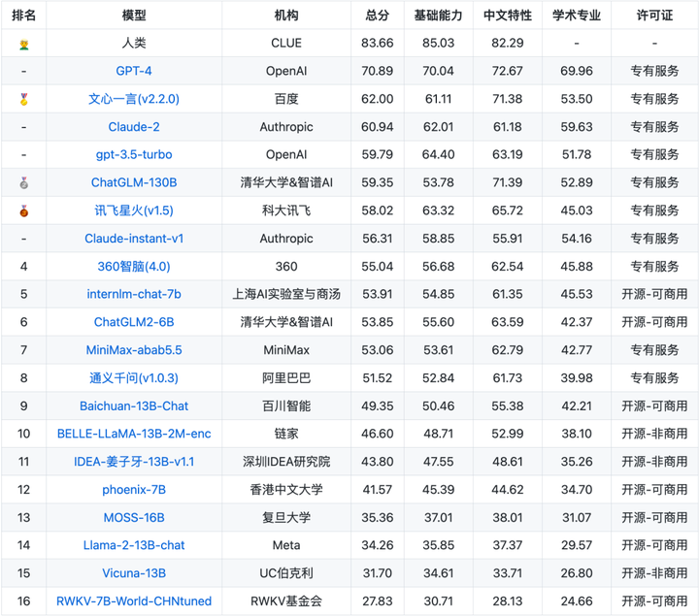Click the silver medal icon for ChatGLM-130B
This screenshot has height=616, width=699.
tap(24, 182)
